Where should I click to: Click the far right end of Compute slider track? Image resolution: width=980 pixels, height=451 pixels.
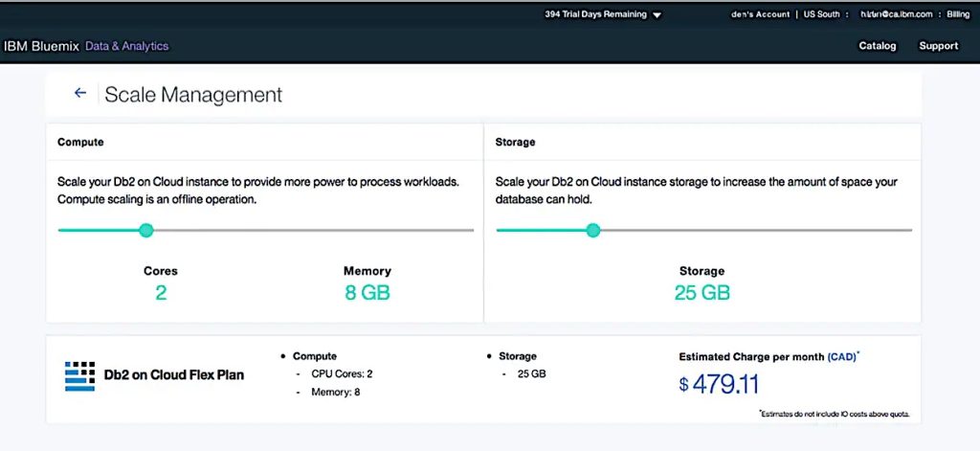471,230
